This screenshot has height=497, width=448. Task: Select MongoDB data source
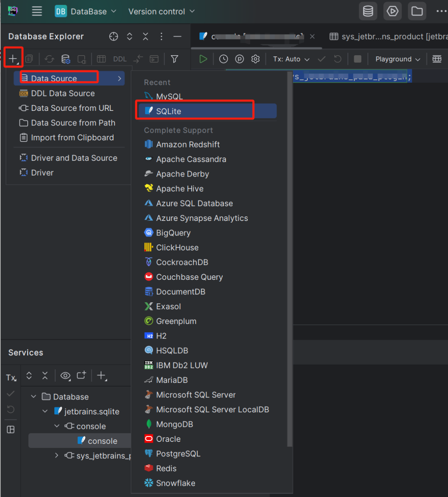pyautogui.click(x=207, y=424)
